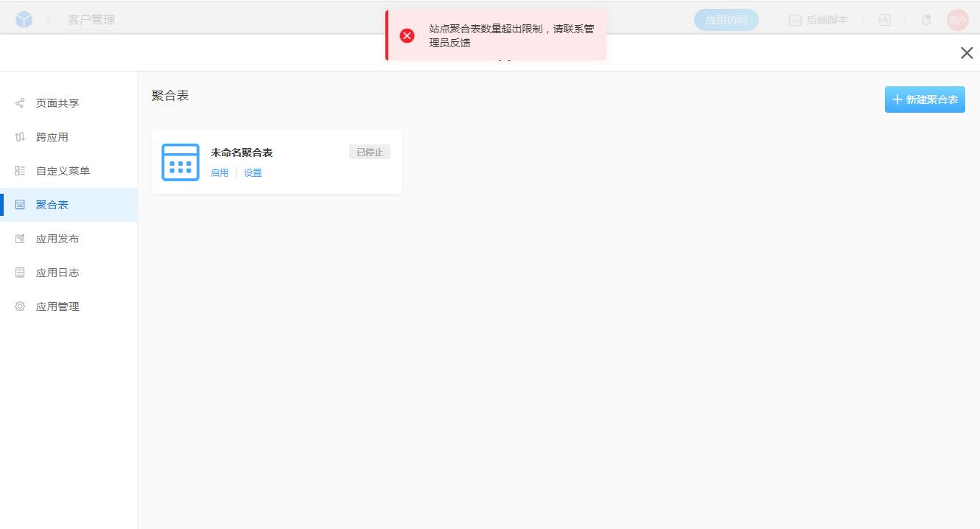Click the 用户 avatar icon

pos(957,19)
